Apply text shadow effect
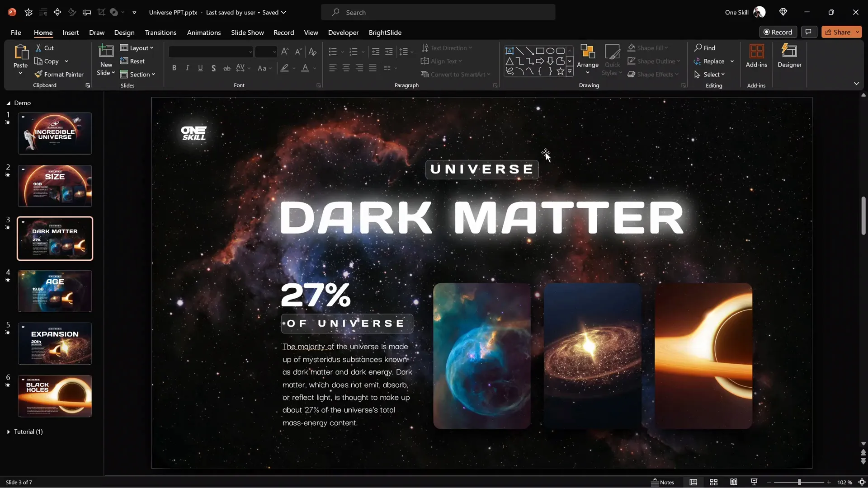This screenshot has height=488, width=868. click(213, 68)
